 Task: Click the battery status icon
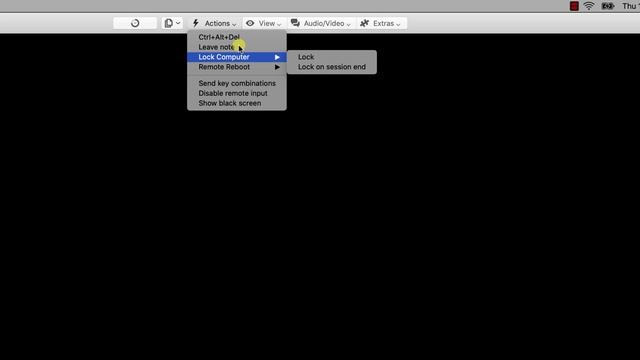tap(608, 6)
